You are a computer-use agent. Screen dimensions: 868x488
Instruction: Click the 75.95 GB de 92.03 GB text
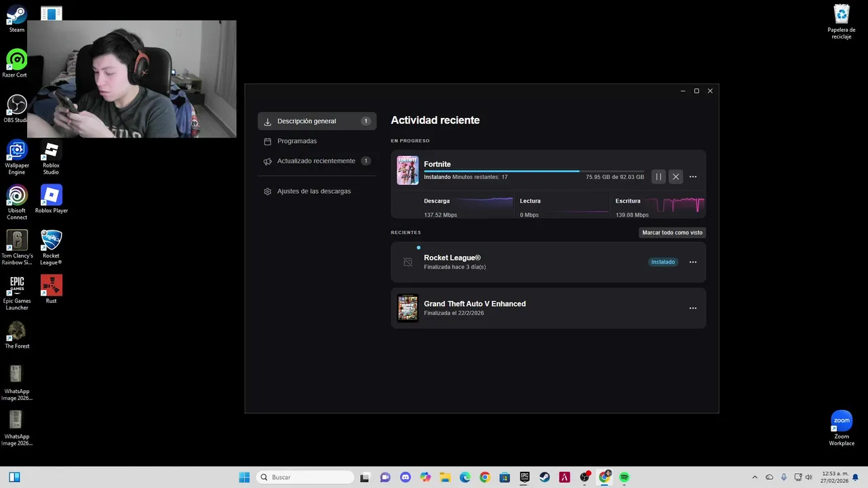pyautogui.click(x=615, y=177)
